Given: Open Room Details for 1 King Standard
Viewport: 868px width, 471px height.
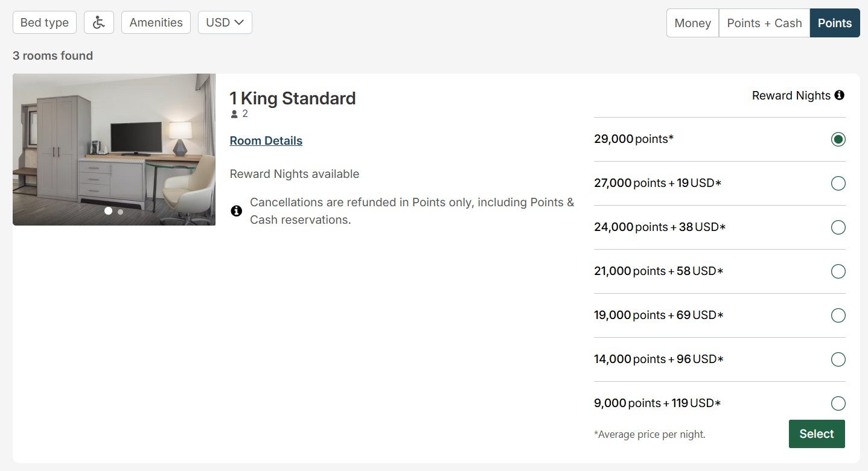Looking at the screenshot, I should (x=266, y=141).
